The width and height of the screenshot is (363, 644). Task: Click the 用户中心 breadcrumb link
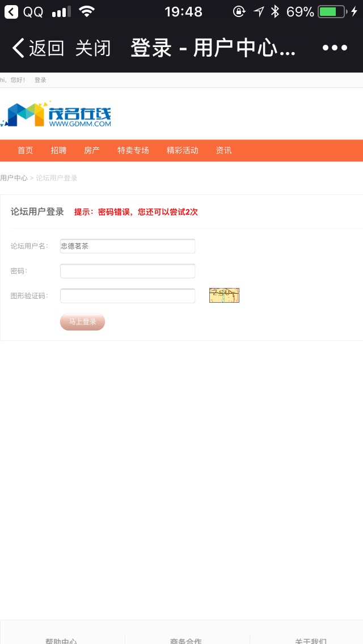click(14, 178)
